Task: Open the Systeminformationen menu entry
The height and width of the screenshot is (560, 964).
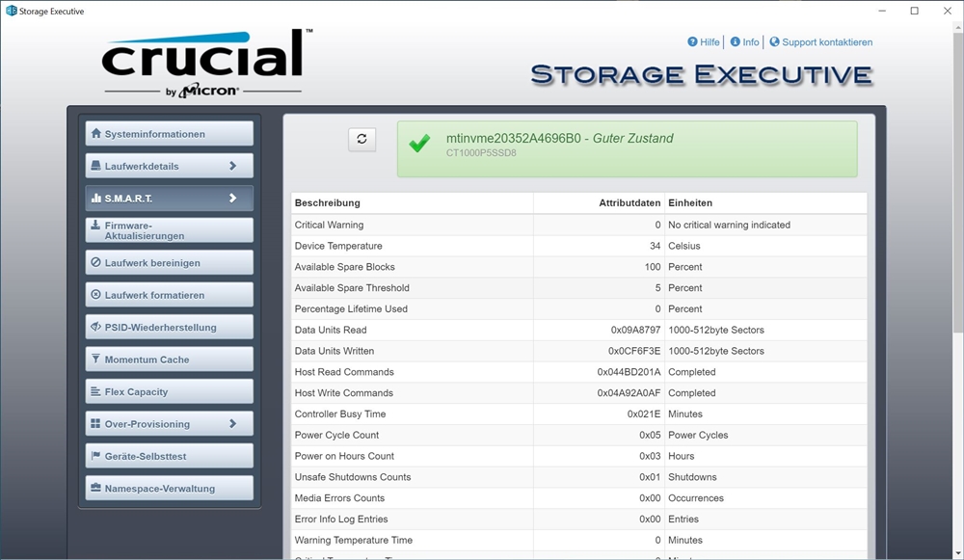Action: tap(169, 133)
